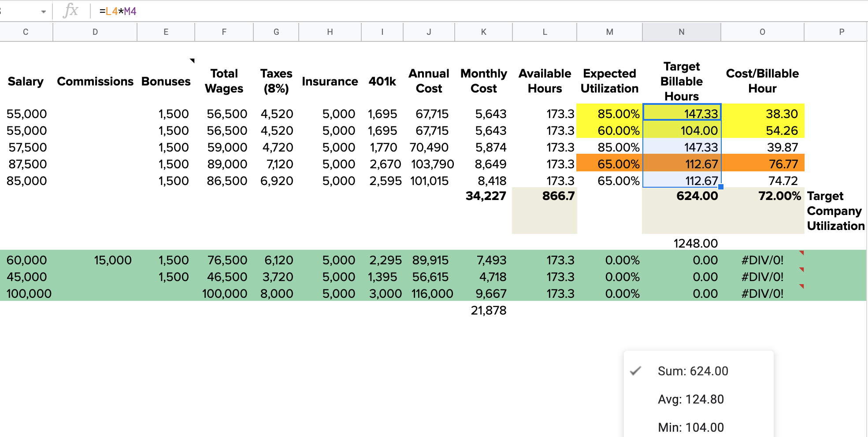Open the name box dropdown arrow
This screenshot has width=868, height=437.
point(43,11)
